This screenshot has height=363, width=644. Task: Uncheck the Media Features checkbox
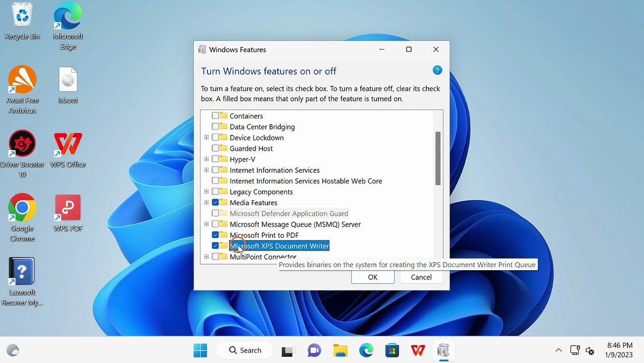click(215, 203)
